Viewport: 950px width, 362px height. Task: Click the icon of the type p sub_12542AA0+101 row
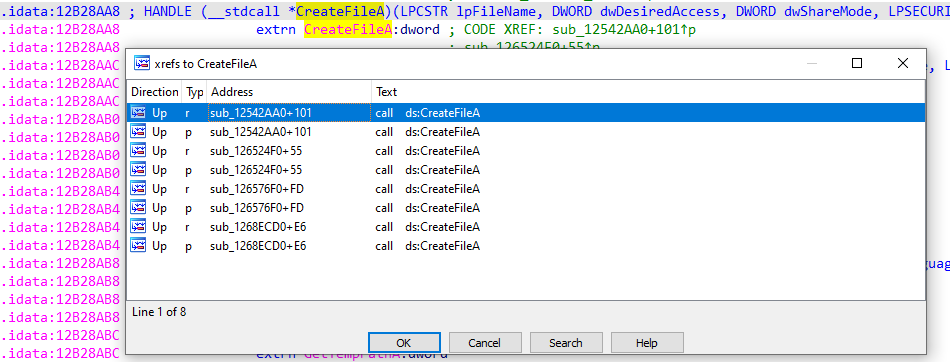pos(139,132)
